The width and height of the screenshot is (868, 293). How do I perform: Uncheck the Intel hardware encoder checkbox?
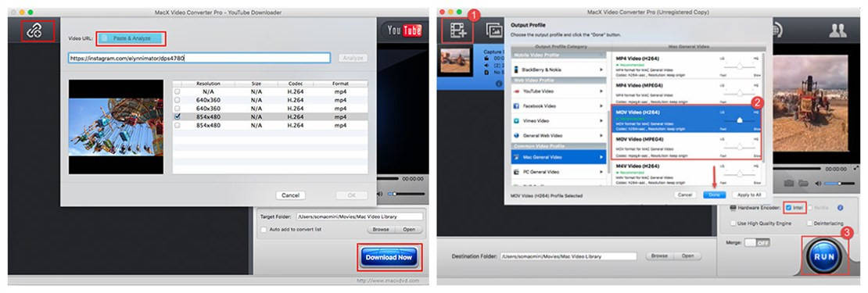point(788,208)
